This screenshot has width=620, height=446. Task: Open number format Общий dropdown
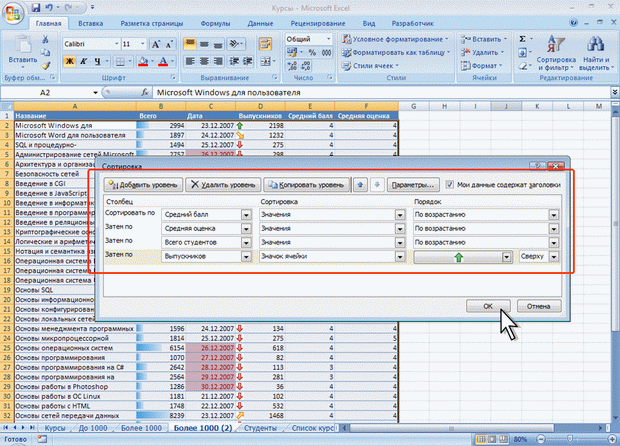[x=328, y=39]
